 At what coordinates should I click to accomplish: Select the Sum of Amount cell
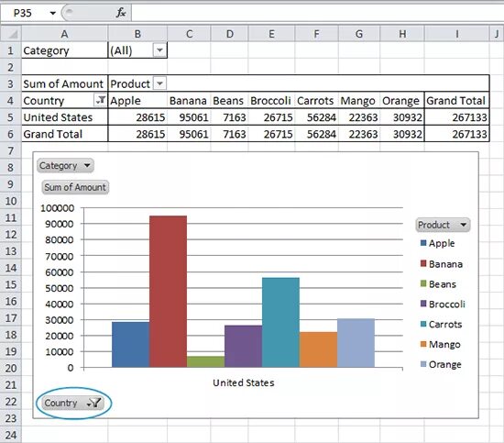pos(65,84)
